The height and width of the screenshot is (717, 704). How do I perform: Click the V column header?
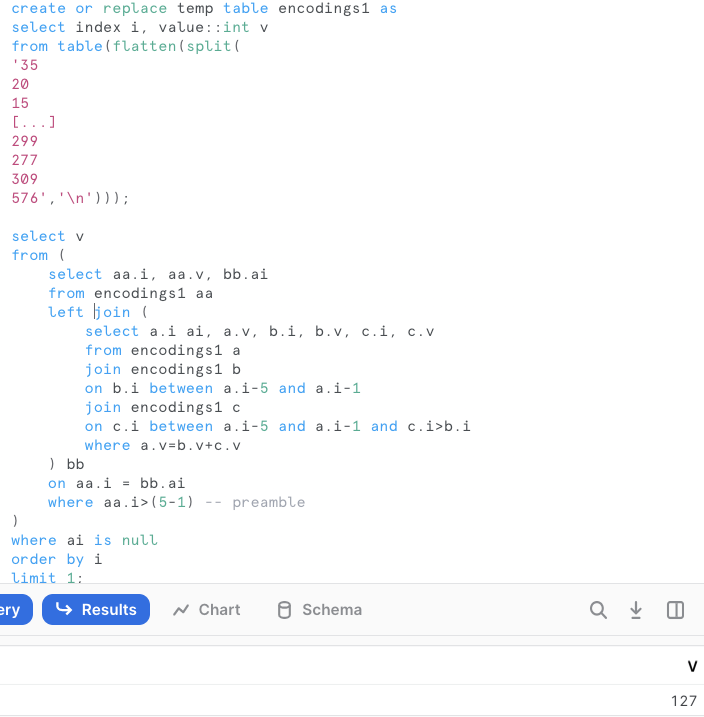[x=692, y=666]
